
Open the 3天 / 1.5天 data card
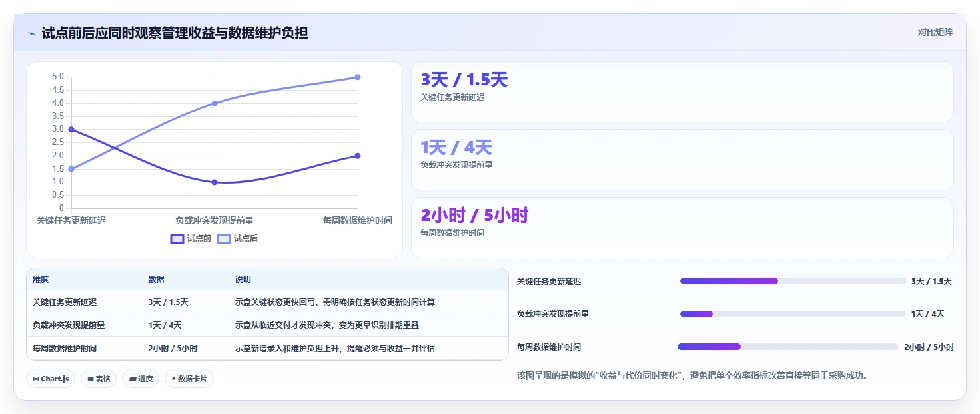pos(682,92)
